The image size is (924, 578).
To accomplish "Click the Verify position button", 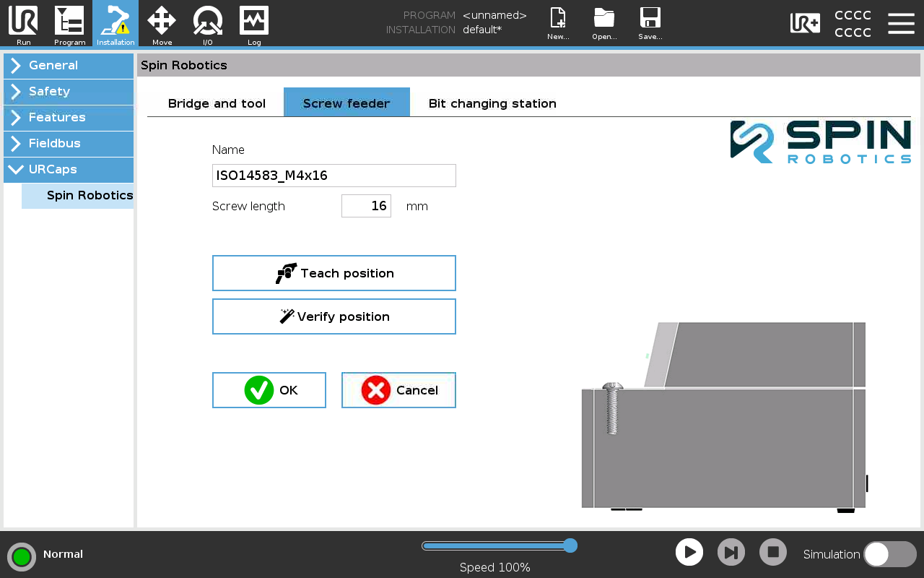I will pyautogui.click(x=334, y=316).
